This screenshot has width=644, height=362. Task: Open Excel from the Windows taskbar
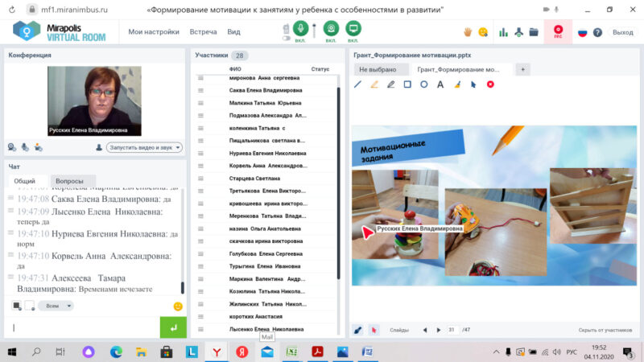tap(292, 352)
